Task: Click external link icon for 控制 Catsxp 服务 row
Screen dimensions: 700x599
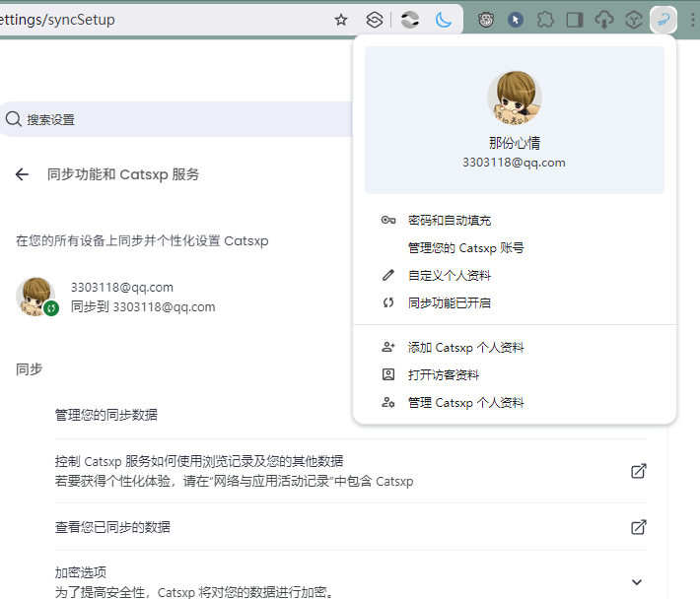Action: [639, 471]
